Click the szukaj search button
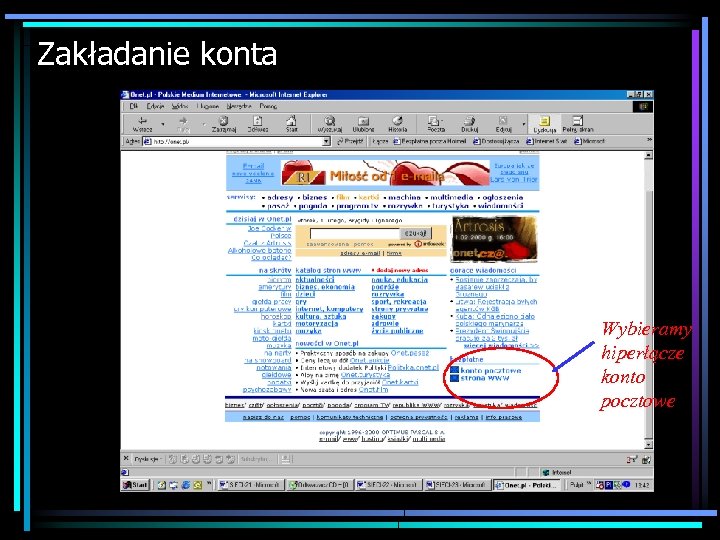This screenshot has height=540, width=720. coord(416,233)
